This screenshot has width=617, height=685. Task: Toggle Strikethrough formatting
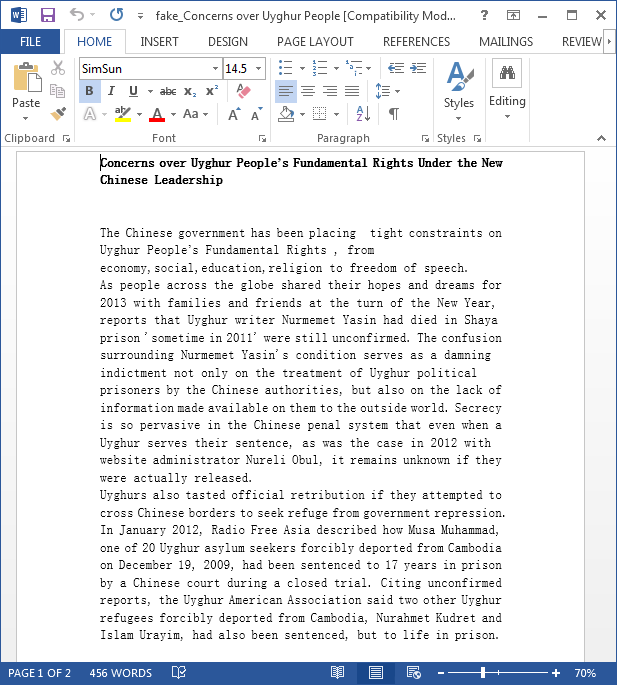coord(168,91)
